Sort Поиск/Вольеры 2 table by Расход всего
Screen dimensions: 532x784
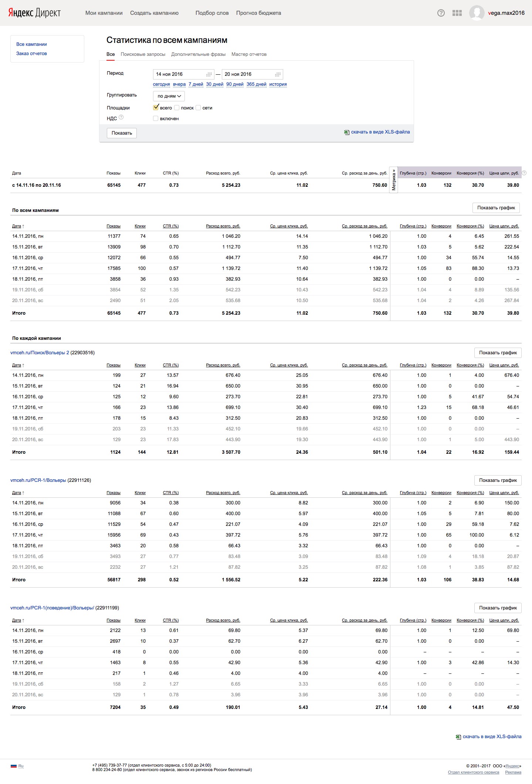tap(223, 365)
